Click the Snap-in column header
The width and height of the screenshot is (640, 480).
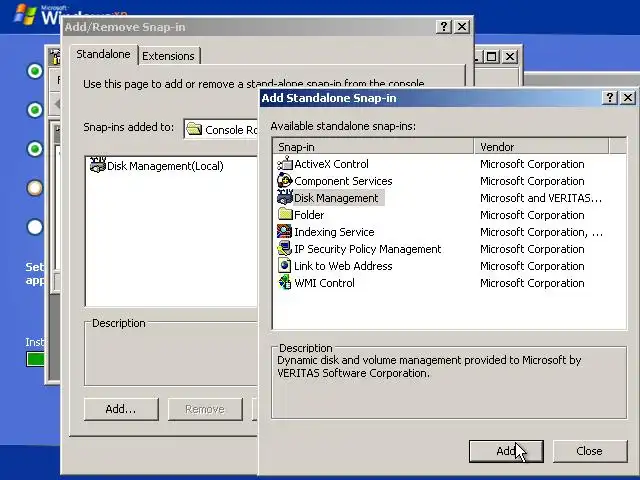coord(373,147)
